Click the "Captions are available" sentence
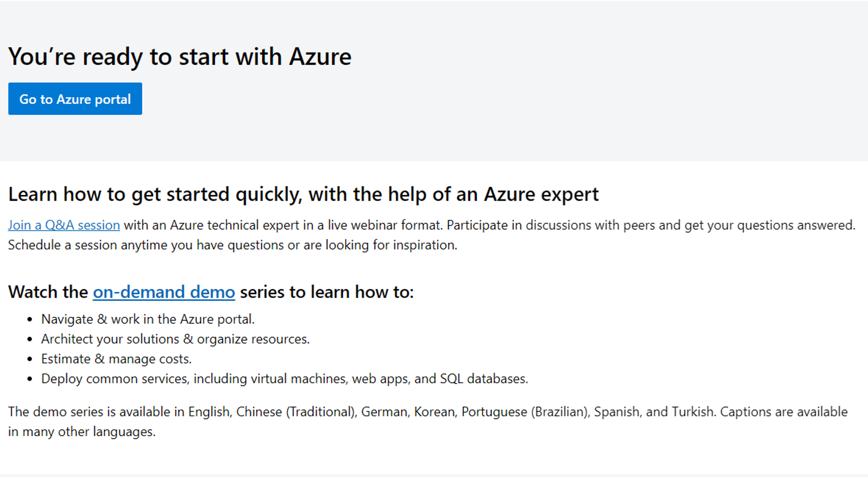The height and width of the screenshot is (477, 868). click(x=784, y=412)
